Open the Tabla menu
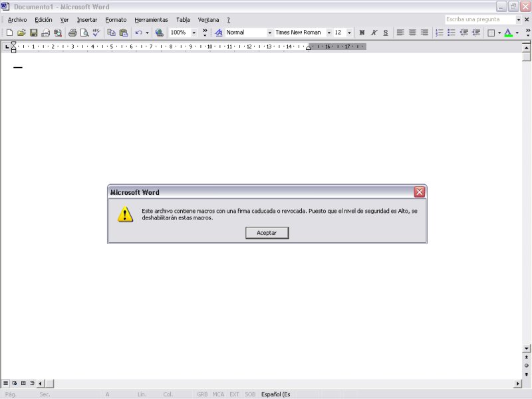 click(183, 20)
